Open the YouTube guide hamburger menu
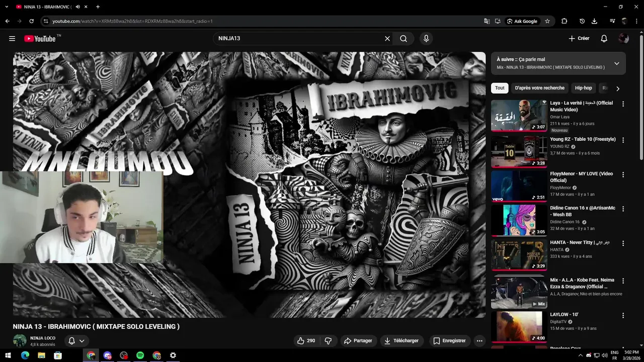 [x=12, y=39]
